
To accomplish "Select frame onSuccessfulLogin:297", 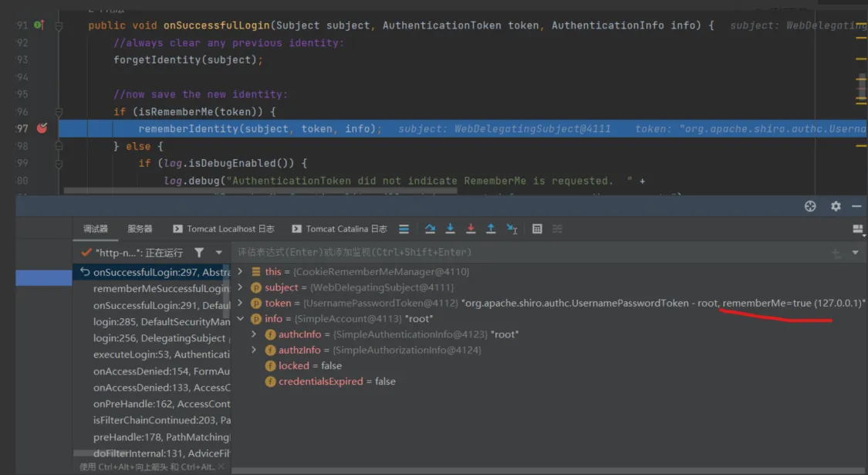I will point(152,272).
